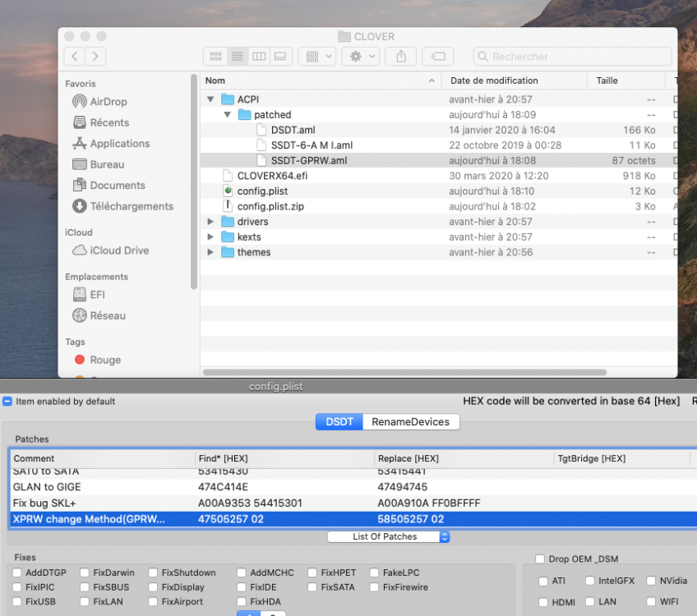This screenshot has height=616, width=697.
Task: Click the TgtBridge [HEX] column header
Action: coord(622,458)
